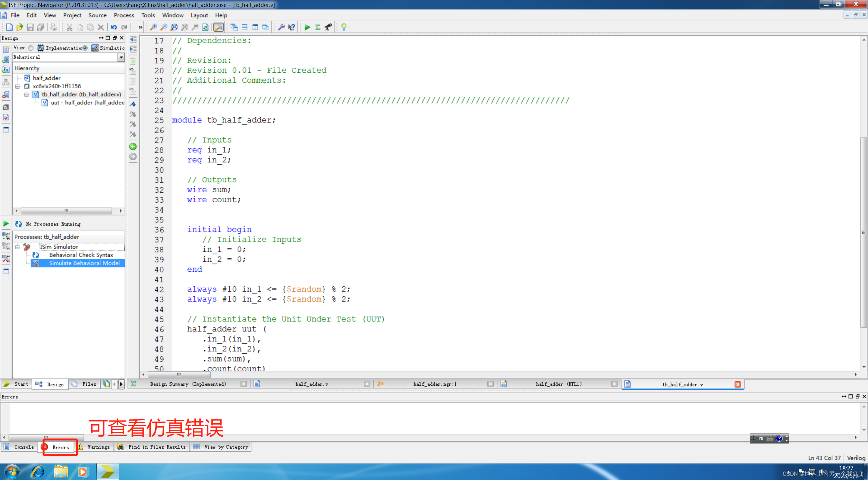Screen dimensions: 868x480
Task: Click the Sigma design summary icon
Action: pyautogui.click(x=317, y=27)
